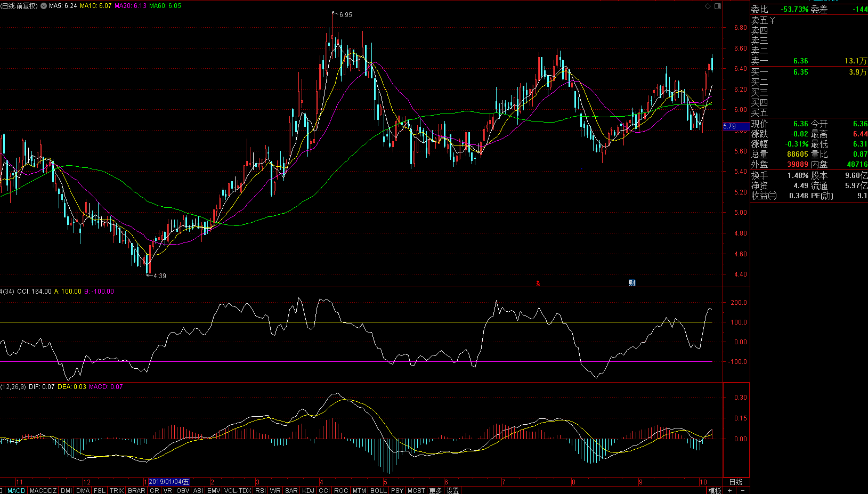Click the 涨幅 -0.31% value
This screenshot has width=868, height=494.
(x=797, y=144)
